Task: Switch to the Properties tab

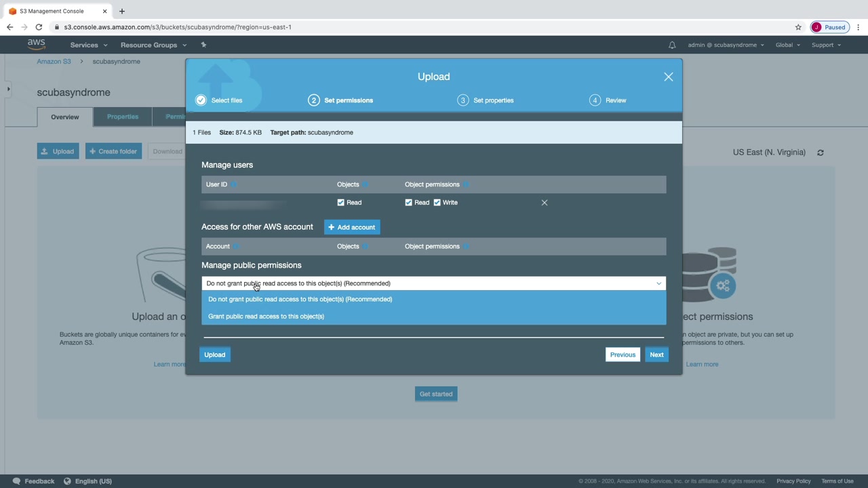Action: coord(123,117)
